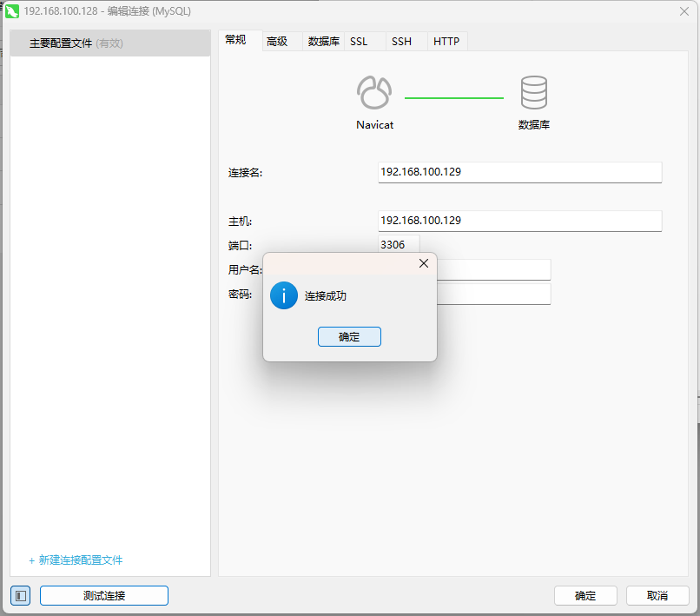Screen dimensions: 700x616
Task: Click the 端口 field showing 3306
Action: pyautogui.click(x=399, y=245)
